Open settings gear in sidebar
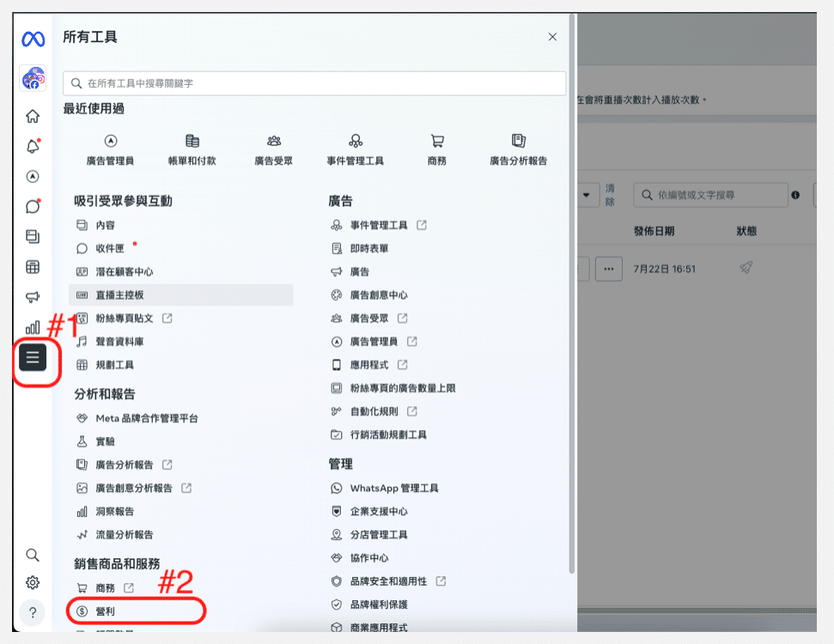 (33, 583)
